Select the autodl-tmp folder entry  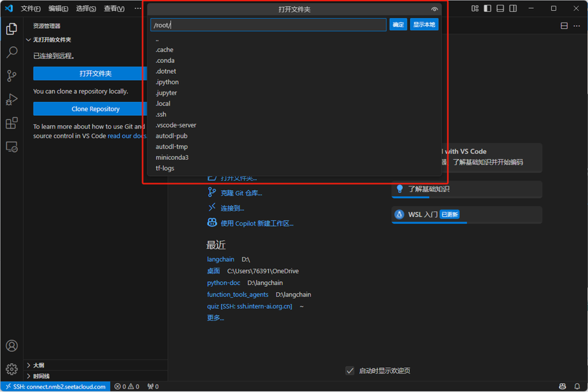pyautogui.click(x=294, y=147)
